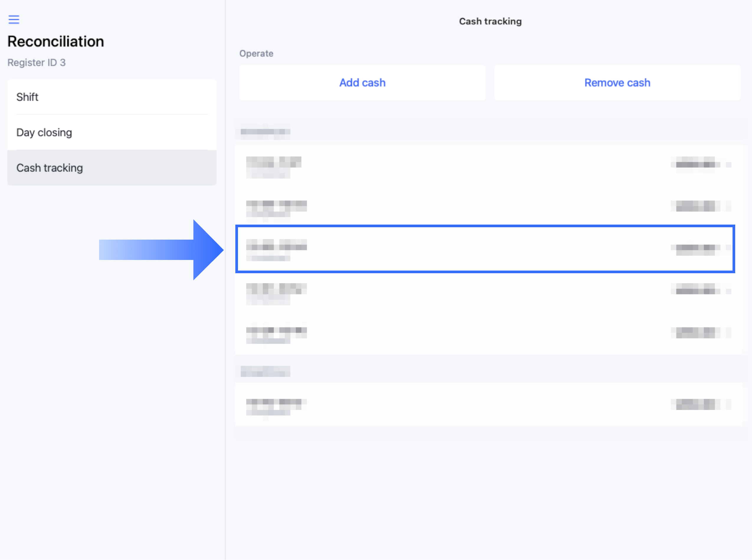Select Shift in the Reconciliation sidebar
Image resolution: width=752 pixels, height=560 pixels.
click(111, 97)
